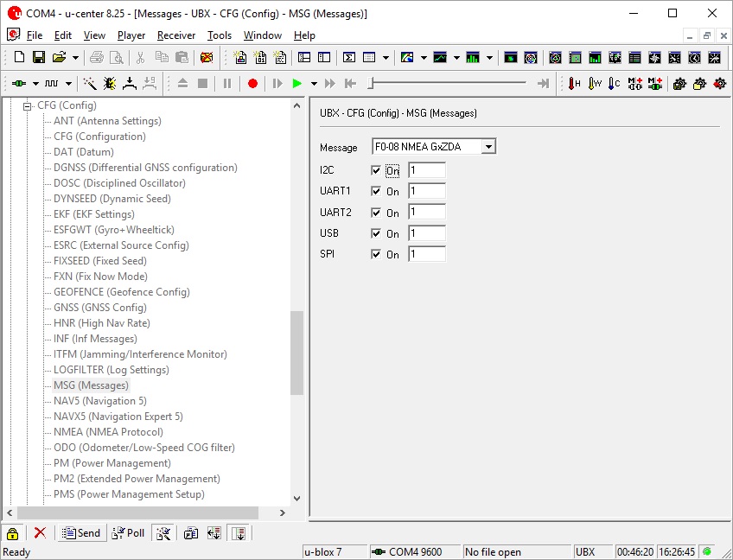
Task: Toggle the UART1 On checkbox
Action: pos(375,191)
